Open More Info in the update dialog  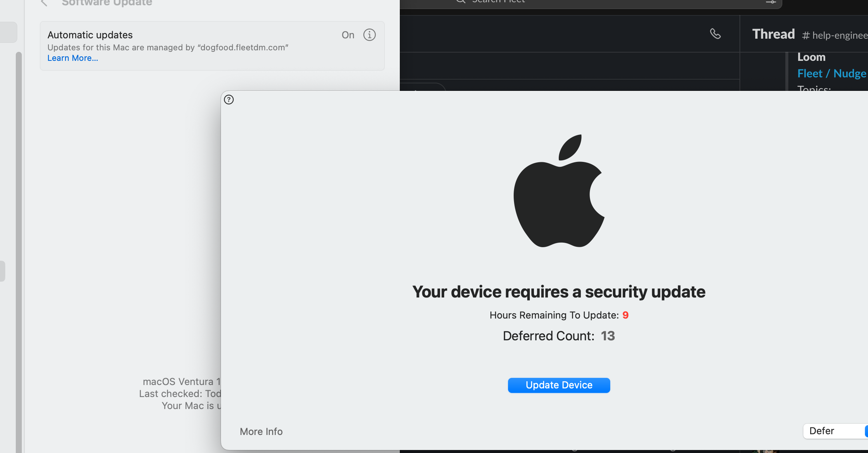coord(261,432)
